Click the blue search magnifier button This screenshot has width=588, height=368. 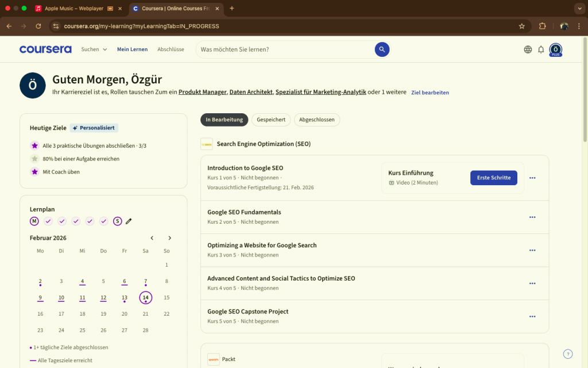pos(382,49)
